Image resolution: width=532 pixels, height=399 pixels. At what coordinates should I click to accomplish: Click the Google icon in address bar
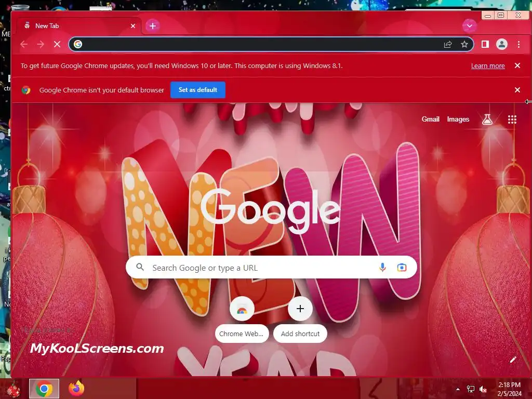pyautogui.click(x=78, y=44)
